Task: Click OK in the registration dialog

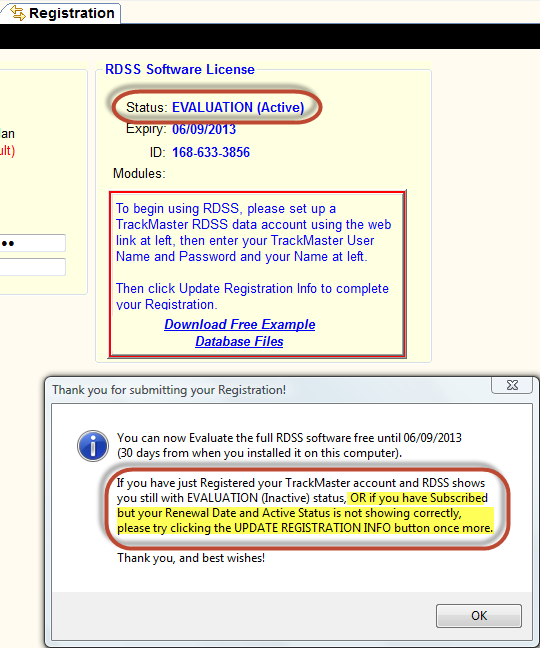Action: [479, 616]
